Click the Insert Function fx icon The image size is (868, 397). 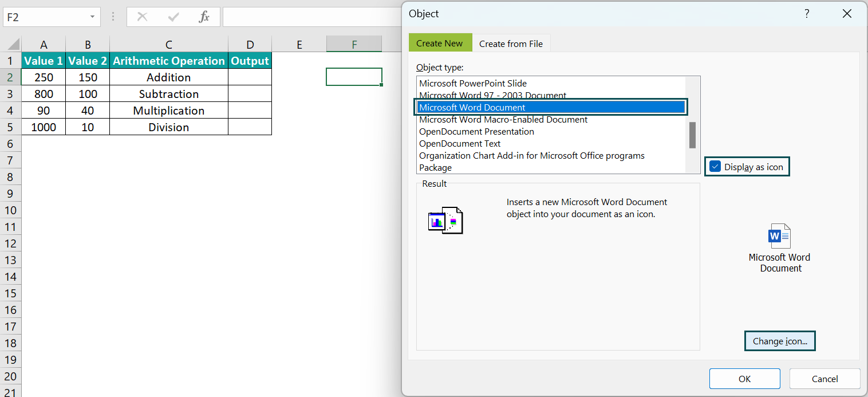coord(204,17)
